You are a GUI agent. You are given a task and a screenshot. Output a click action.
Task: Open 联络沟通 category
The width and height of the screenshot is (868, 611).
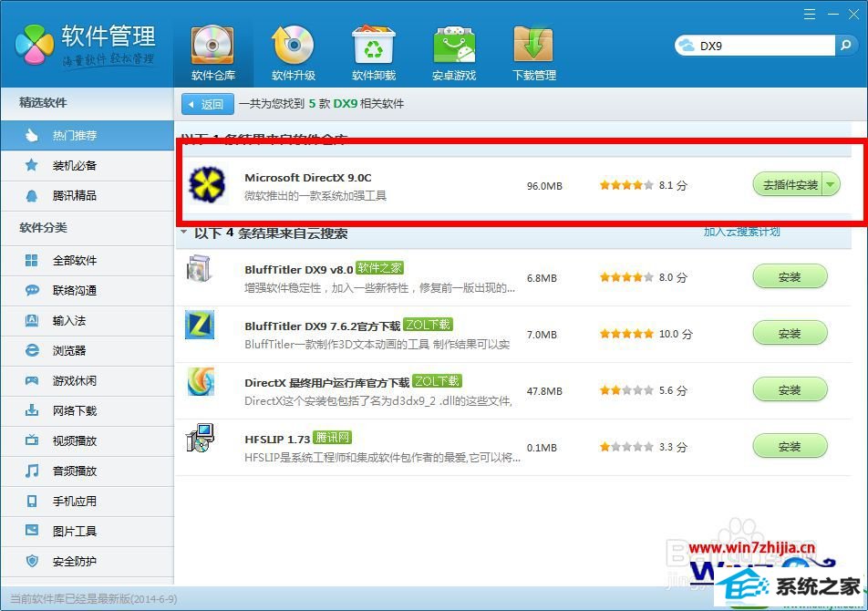[x=87, y=290]
